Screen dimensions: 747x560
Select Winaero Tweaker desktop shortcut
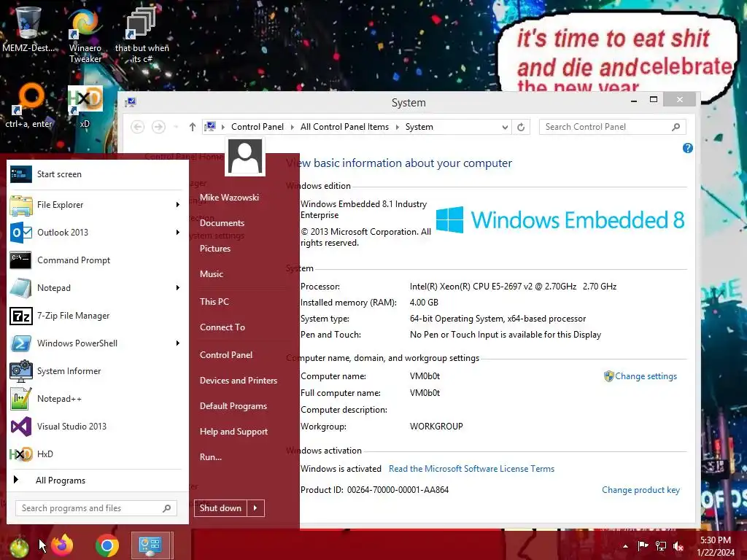(x=85, y=35)
